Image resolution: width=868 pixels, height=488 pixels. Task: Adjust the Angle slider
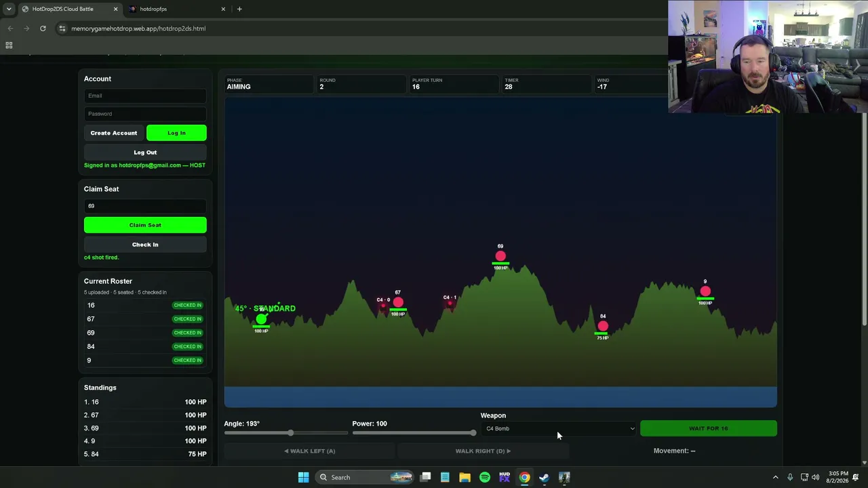[286, 433]
